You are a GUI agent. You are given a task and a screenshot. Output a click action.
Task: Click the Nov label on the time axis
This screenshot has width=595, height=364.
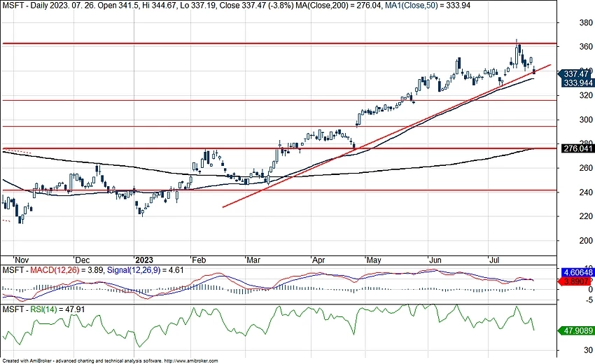click(x=22, y=260)
